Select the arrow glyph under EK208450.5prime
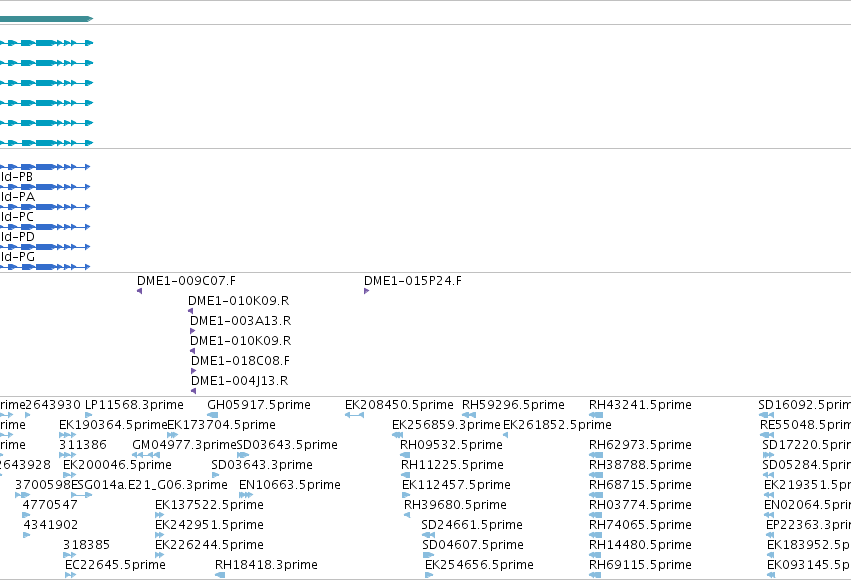The height and width of the screenshot is (580, 851). click(x=354, y=415)
